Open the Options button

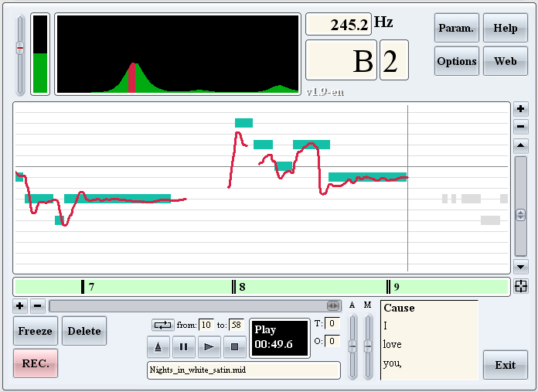[x=456, y=61]
